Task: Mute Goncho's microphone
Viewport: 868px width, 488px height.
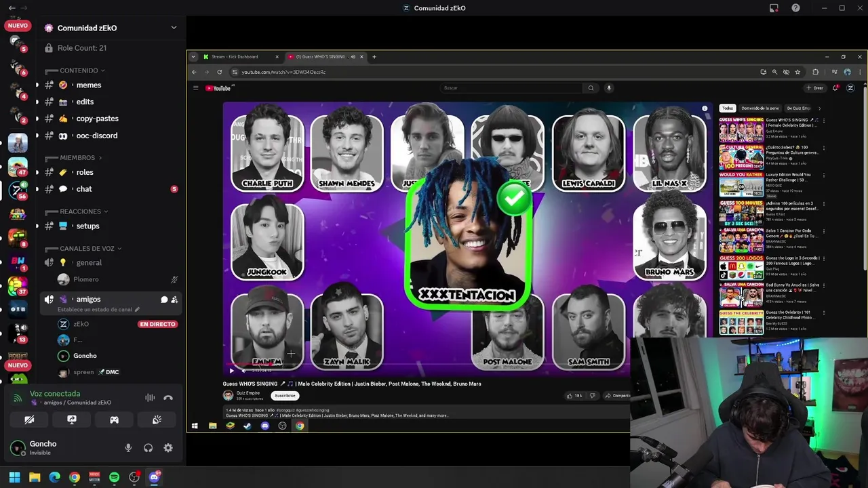Action: [x=128, y=448]
